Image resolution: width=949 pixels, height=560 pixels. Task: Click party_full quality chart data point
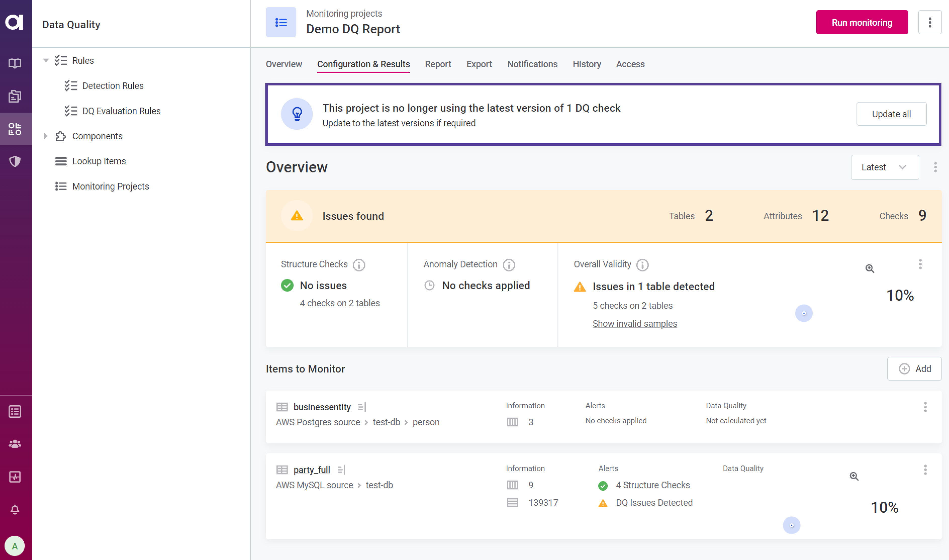click(792, 525)
